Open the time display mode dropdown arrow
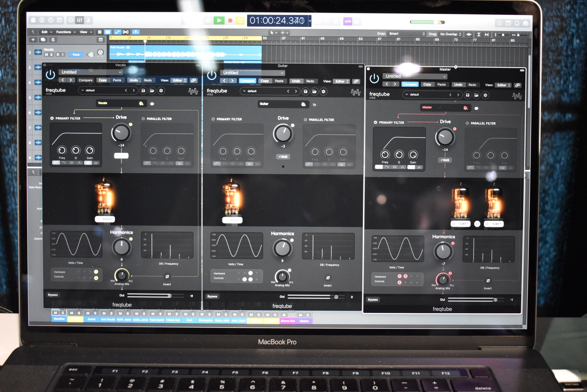 pos(310,21)
